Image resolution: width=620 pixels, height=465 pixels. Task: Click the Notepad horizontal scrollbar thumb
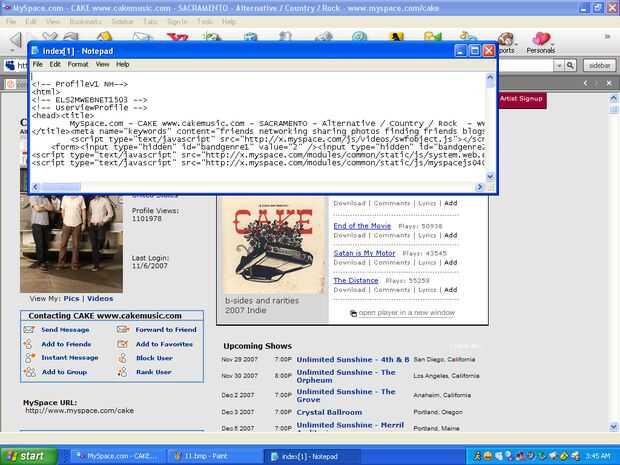pyautogui.click(x=60, y=187)
